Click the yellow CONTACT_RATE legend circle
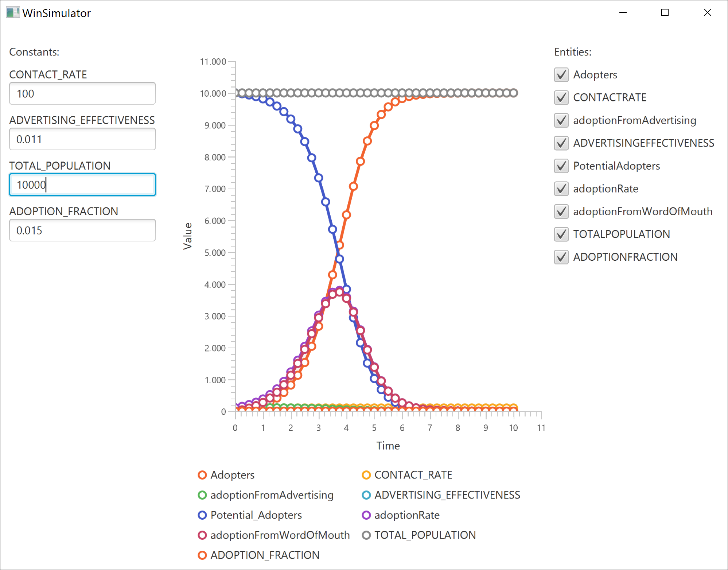This screenshot has height=570, width=728. (x=366, y=475)
